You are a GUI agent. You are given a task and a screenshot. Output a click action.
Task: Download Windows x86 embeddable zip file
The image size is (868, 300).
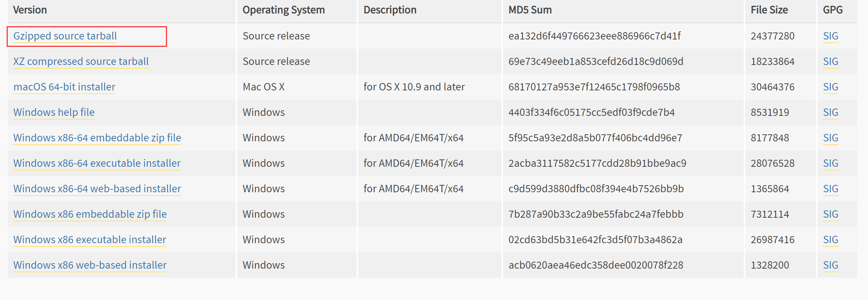(x=90, y=214)
